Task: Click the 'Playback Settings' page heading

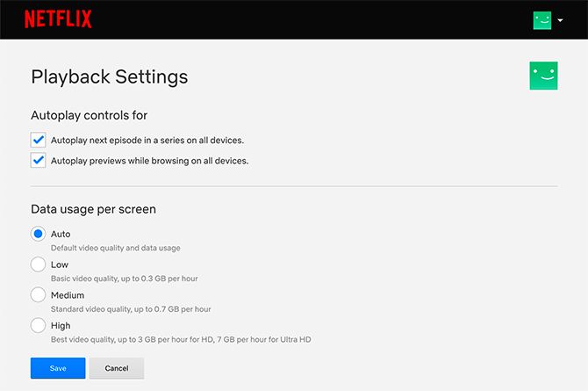Action: click(110, 76)
